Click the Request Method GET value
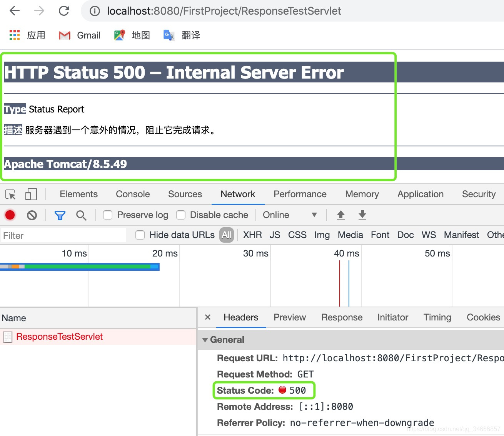504x436 pixels. tap(305, 374)
